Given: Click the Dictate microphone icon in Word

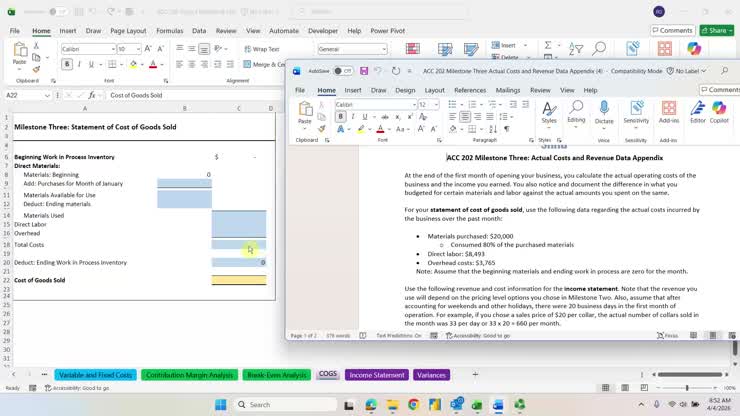Looking at the screenshot, I should click(604, 109).
